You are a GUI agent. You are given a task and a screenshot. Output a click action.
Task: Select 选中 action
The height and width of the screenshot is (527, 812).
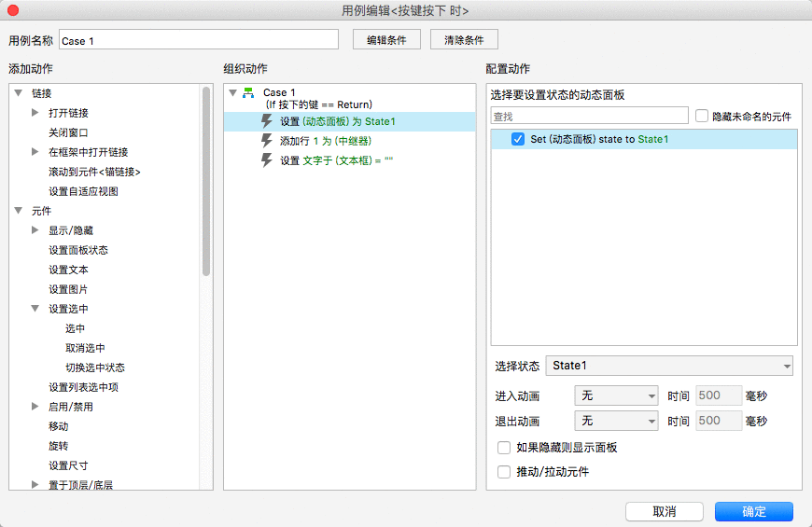point(75,328)
